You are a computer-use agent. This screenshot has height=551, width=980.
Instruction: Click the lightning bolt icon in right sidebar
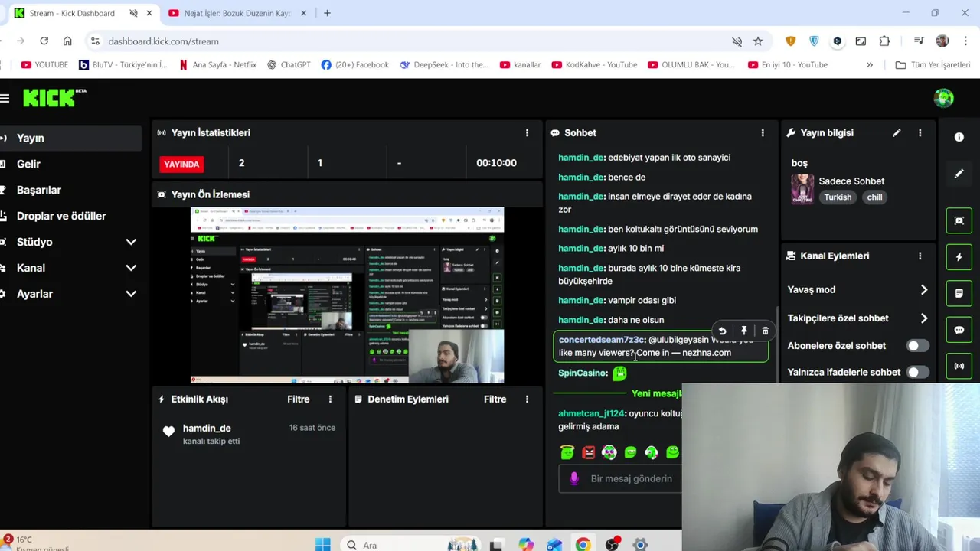click(x=959, y=257)
